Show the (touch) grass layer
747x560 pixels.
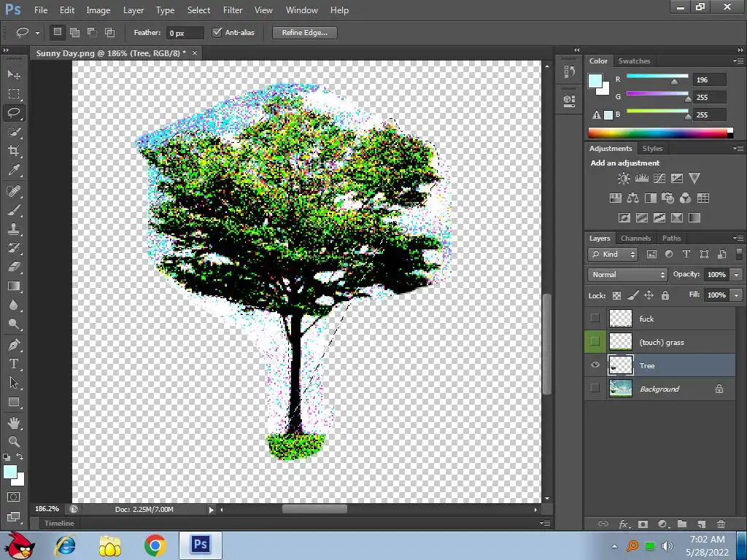(595, 341)
